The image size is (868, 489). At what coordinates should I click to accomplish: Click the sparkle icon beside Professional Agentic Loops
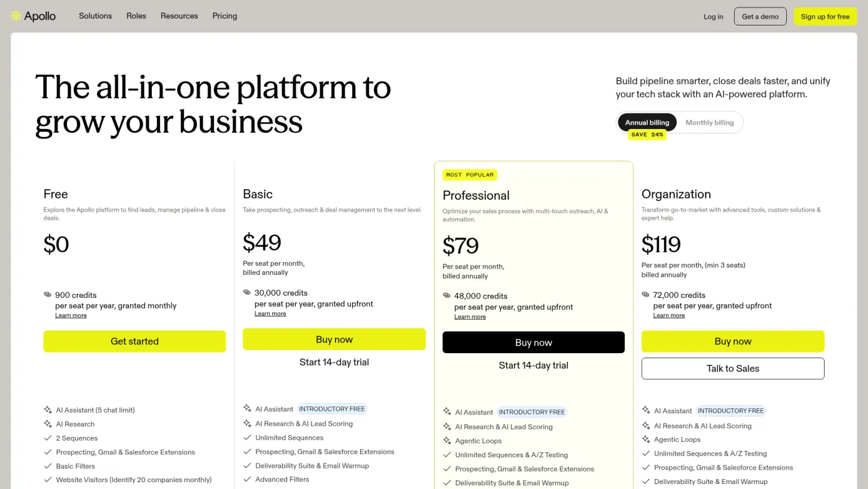pyautogui.click(x=447, y=441)
